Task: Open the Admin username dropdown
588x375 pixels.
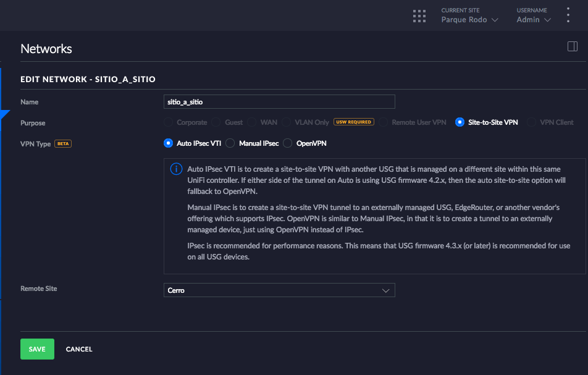Action: pyautogui.click(x=533, y=20)
